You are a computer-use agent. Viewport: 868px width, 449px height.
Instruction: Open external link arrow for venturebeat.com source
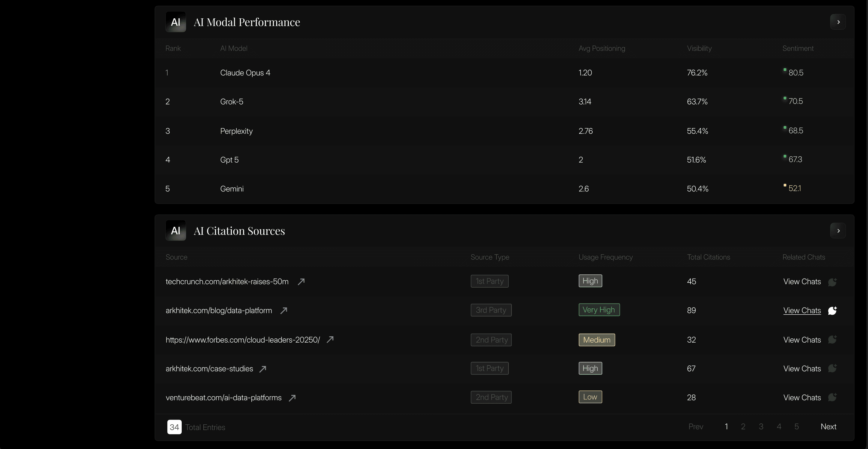coord(292,398)
